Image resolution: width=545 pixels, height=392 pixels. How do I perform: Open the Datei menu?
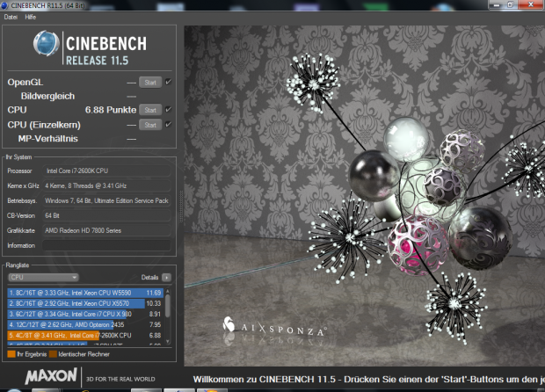(x=11, y=17)
